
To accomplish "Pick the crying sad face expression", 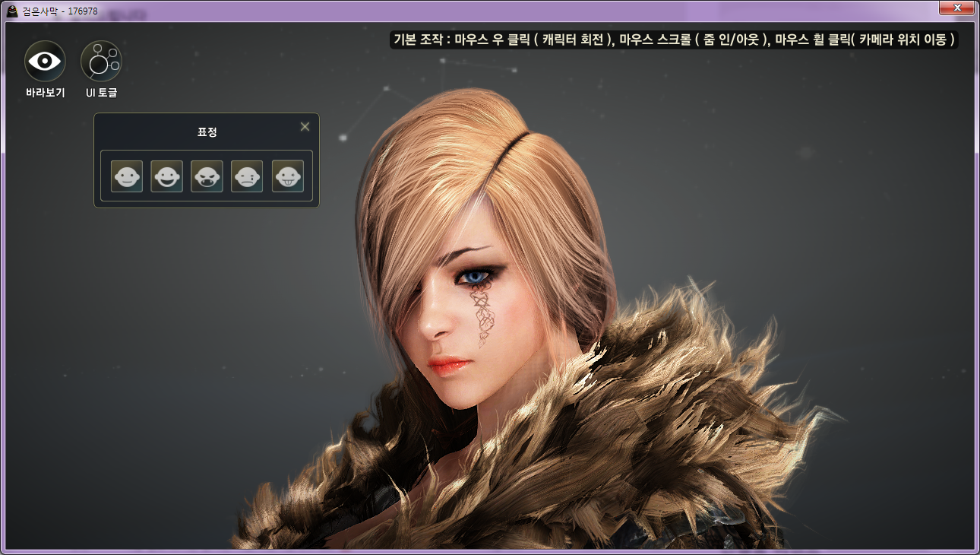I will (247, 176).
